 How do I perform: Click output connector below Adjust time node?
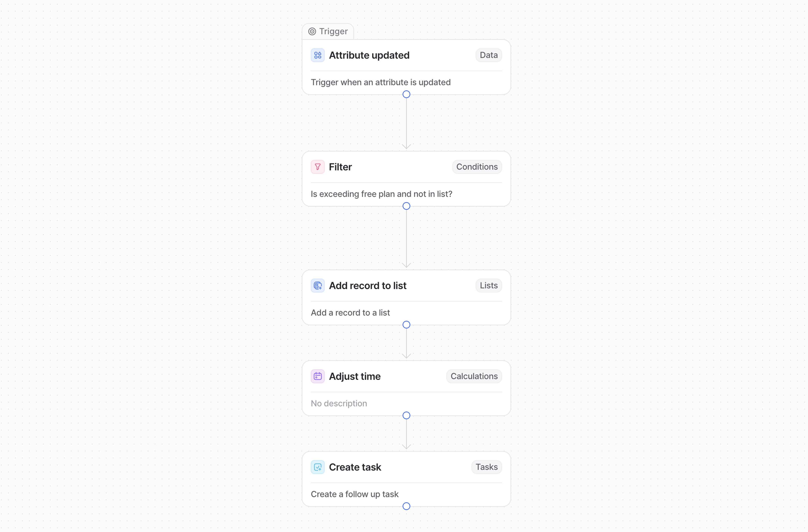[x=406, y=415]
